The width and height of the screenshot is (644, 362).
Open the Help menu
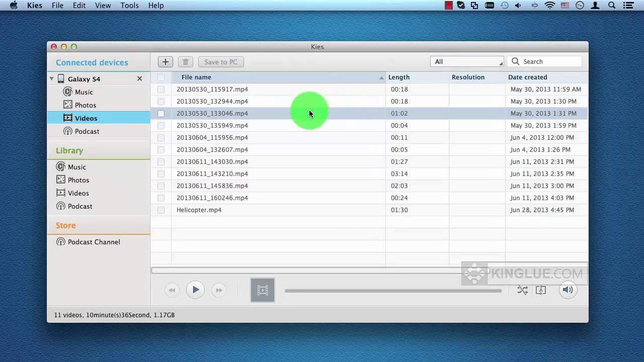(156, 6)
